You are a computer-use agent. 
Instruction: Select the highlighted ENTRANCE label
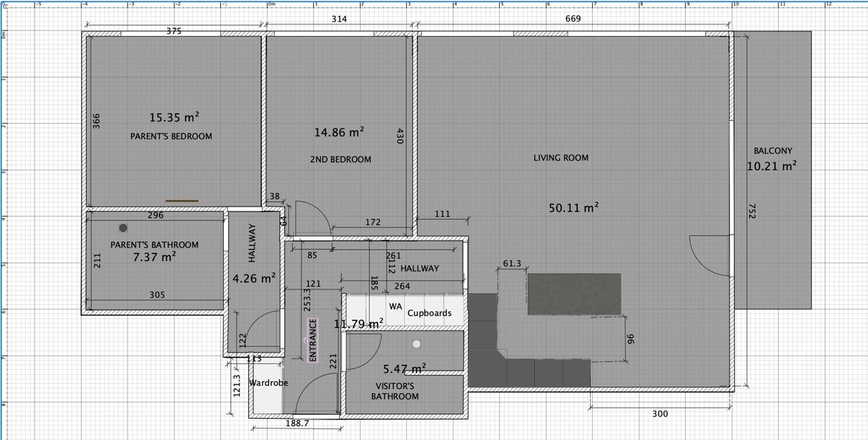click(x=313, y=340)
